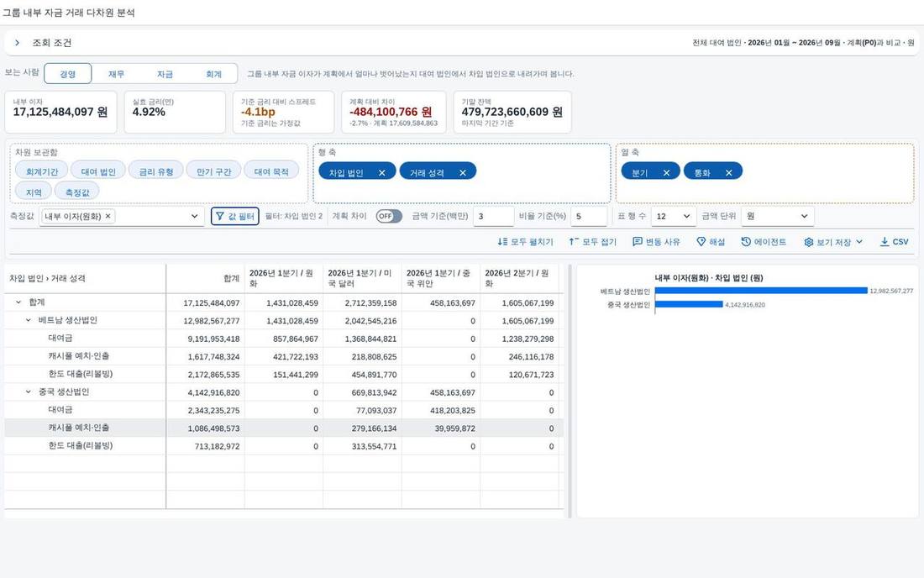Click the 모두 접기 collapse-all icon
The image size is (924, 578).
(x=574, y=242)
